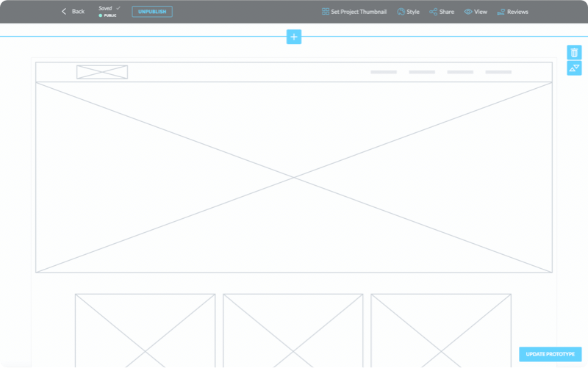This screenshot has height=368, width=588.
Task: Select the left wireframe card placeholder
Action: [145, 331]
